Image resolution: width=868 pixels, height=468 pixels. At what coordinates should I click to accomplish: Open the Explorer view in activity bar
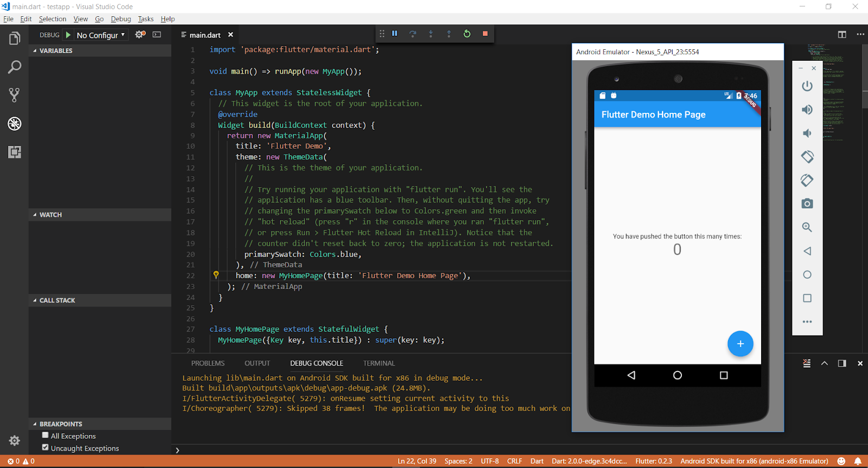pos(15,39)
